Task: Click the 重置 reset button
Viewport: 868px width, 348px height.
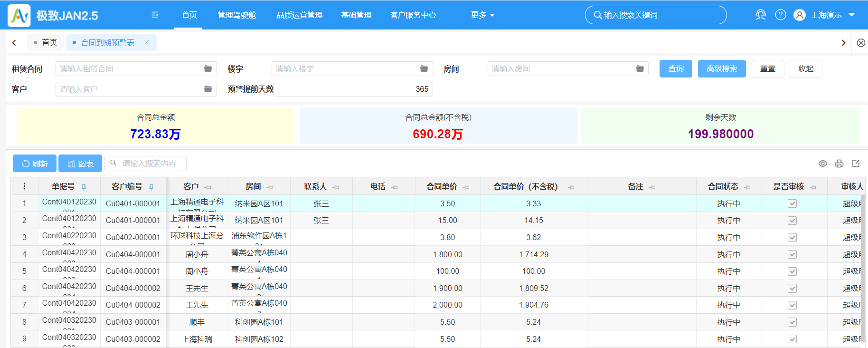Action: [768, 69]
